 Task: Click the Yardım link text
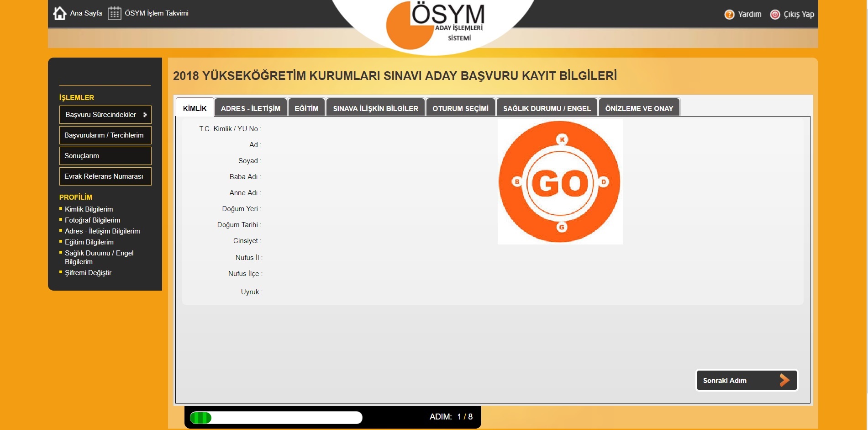click(750, 15)
